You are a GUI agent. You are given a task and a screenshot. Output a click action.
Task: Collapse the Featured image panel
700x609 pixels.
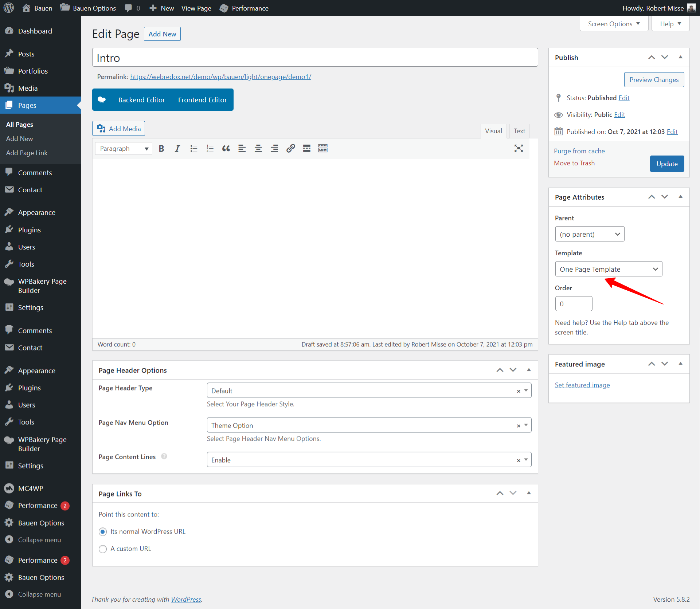tap(680, 364)
